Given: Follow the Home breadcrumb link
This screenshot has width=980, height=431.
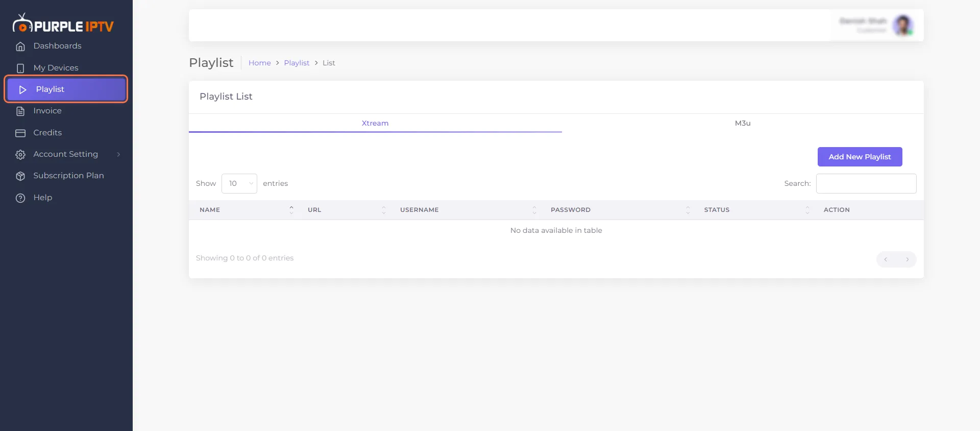Looking at the screenshot, I should coord(260,63).
